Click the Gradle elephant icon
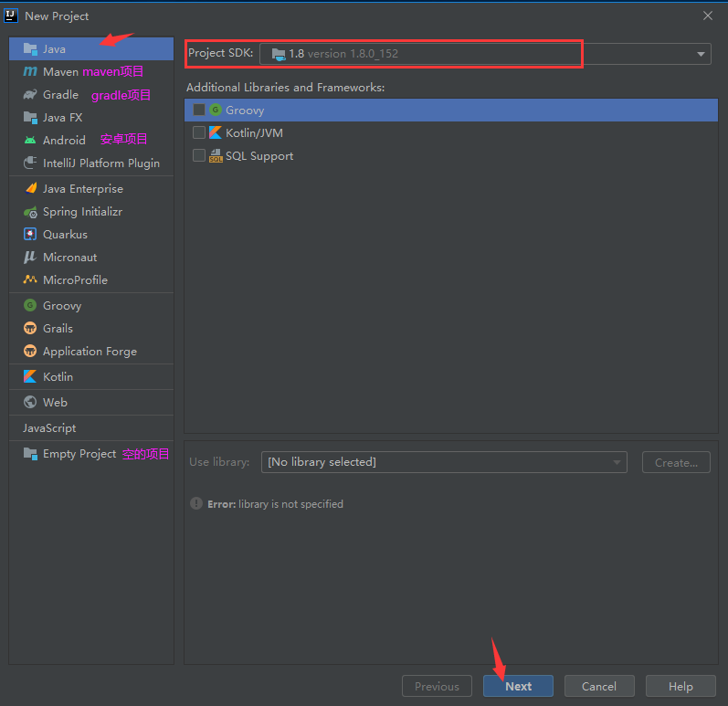 [30, 95]
